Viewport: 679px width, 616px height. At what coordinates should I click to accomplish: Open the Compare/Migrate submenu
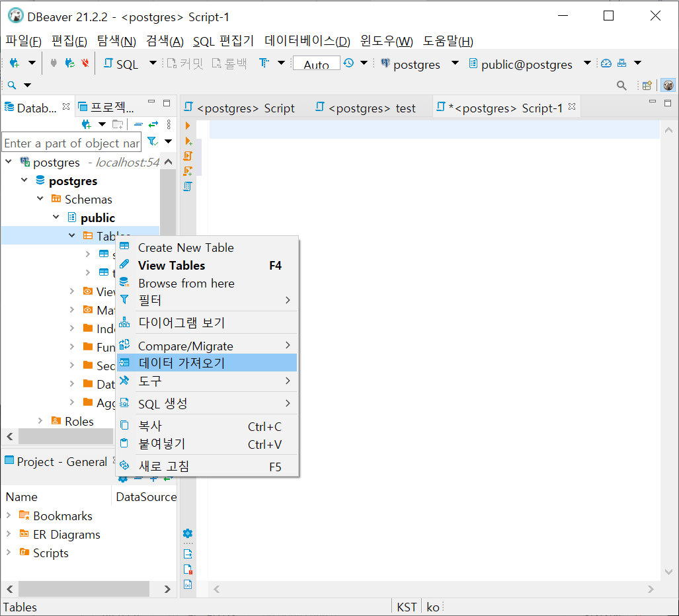[x=207, y=346]
